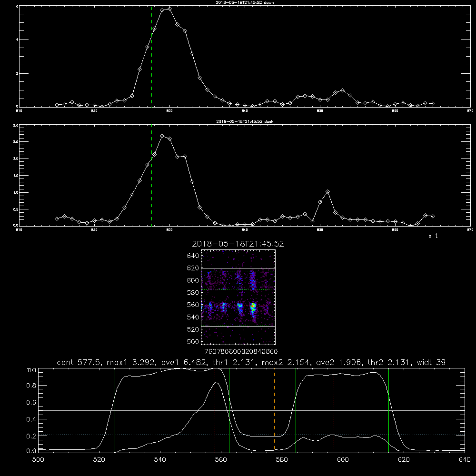Click the 0.4 label on bottom plot y-axis

coord(31,419)
